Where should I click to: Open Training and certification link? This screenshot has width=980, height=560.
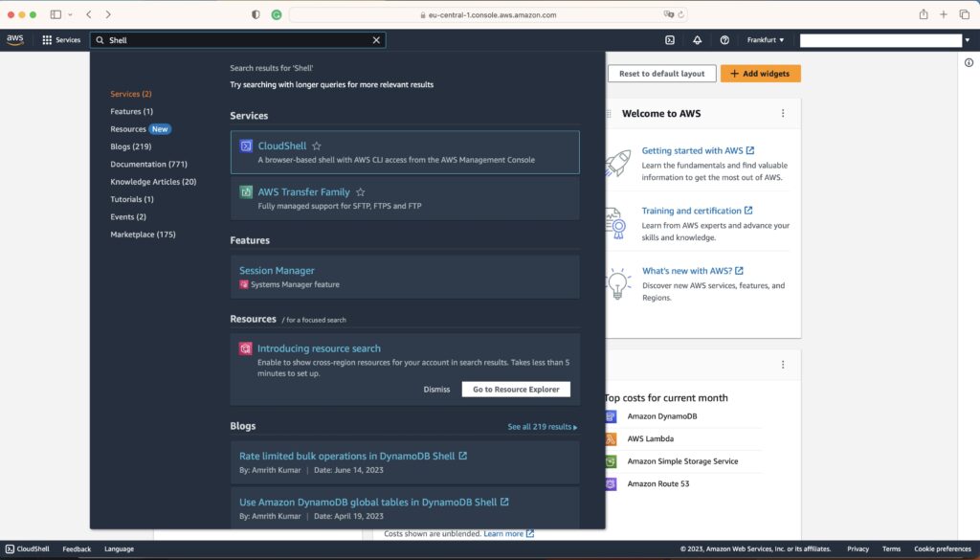click(x=697, y=211)
